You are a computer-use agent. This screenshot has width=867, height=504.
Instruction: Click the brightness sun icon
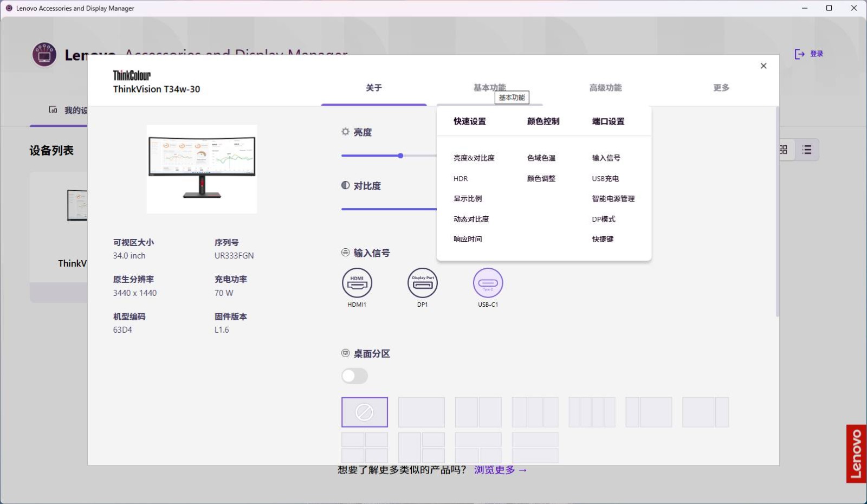346,132
